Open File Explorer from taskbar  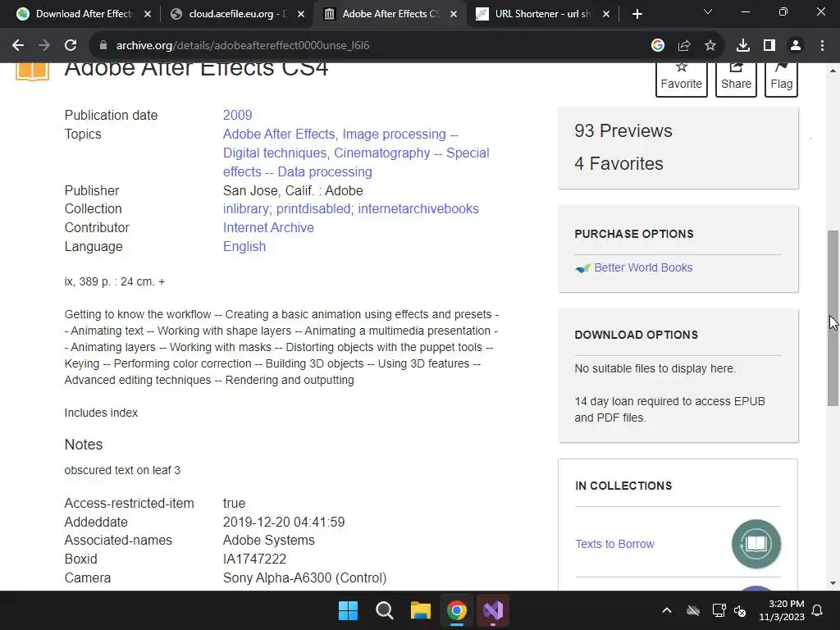tap(421, 610)
